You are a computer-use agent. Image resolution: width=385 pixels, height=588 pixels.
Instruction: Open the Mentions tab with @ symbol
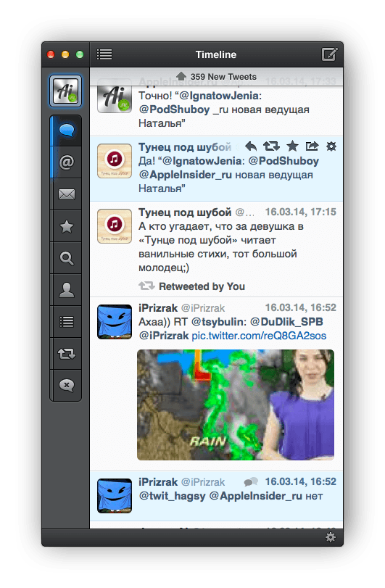coord(67,162)
